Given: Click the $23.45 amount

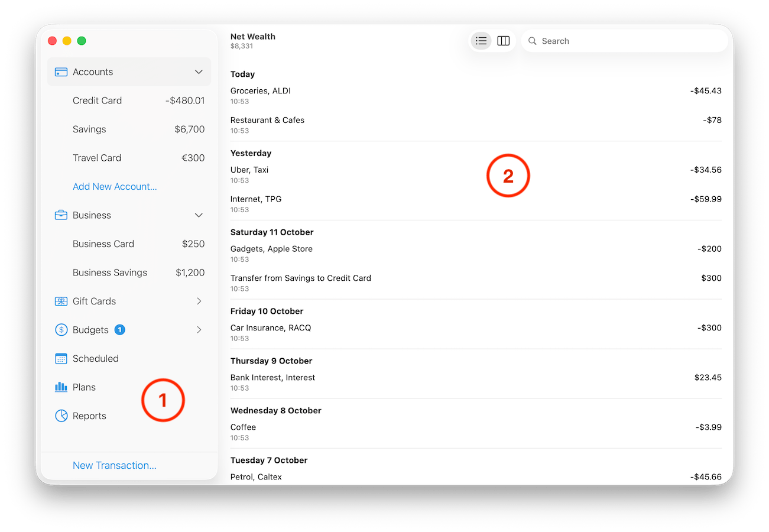Looking at the screenshot, I should [x=708, y=378].
